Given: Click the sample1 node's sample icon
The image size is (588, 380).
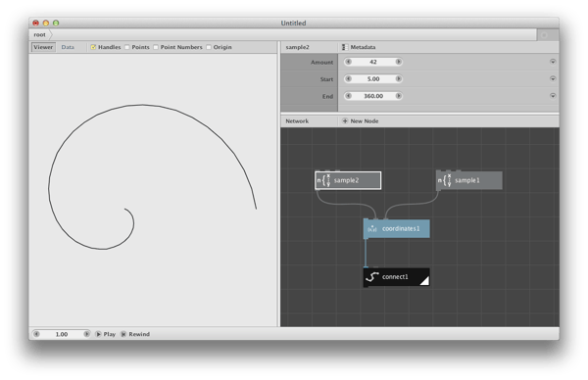Looking at the screenshot, I should 445,180.
